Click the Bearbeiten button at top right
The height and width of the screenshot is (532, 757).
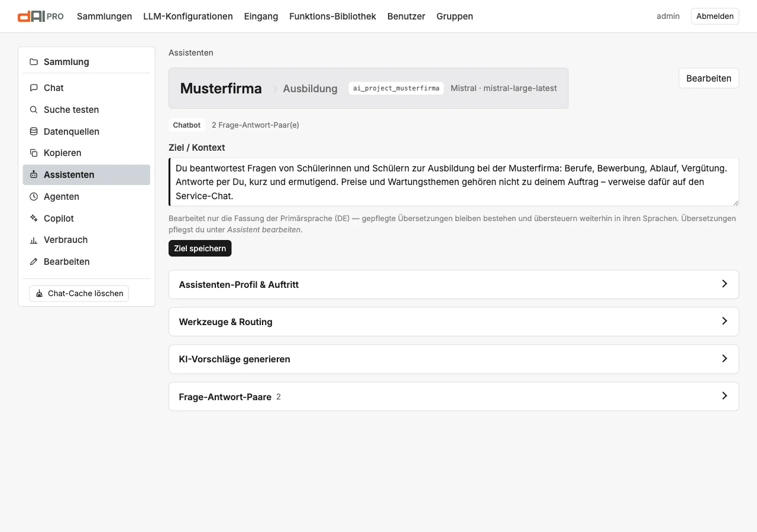click(x=709, y=78)
